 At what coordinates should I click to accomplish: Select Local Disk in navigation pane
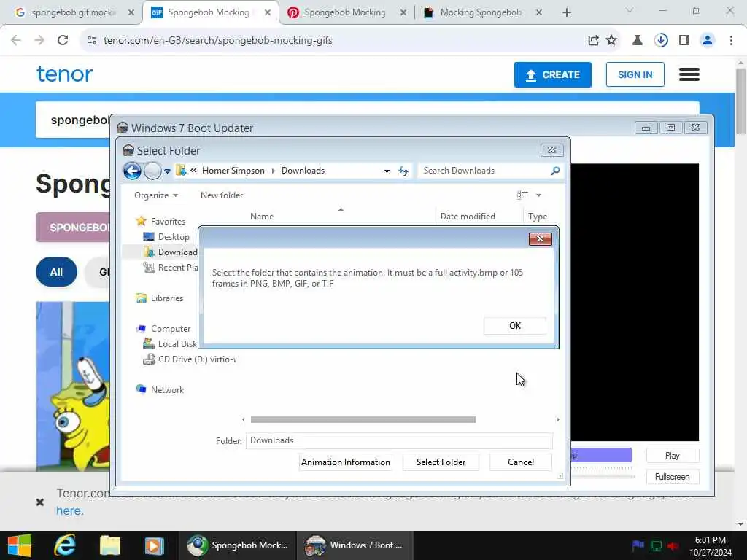click(x=170, y=344)
